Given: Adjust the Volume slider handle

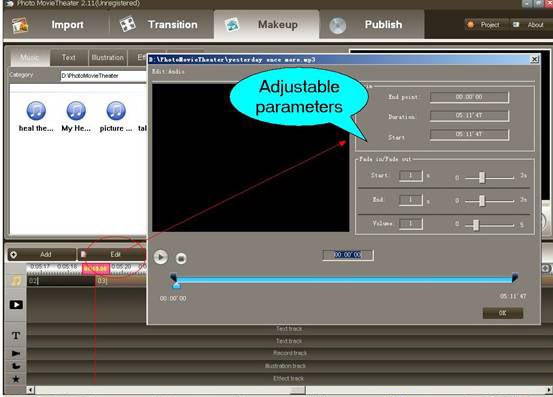Looking at the screenshot, I should pyautogui.click(x=475, y=225).
